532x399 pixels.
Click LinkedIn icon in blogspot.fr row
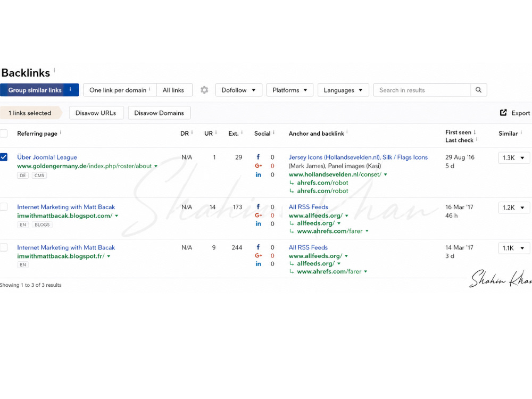[258, 264]
